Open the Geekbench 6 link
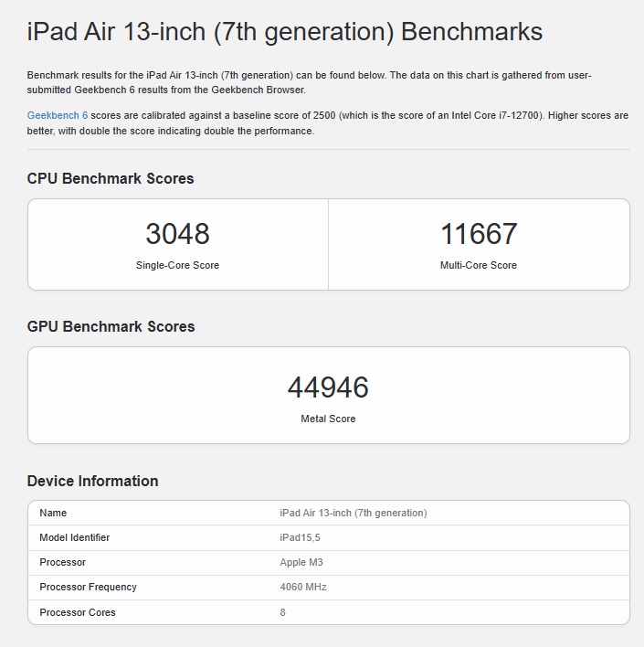 pyautogui.click(x=58, y=116)
